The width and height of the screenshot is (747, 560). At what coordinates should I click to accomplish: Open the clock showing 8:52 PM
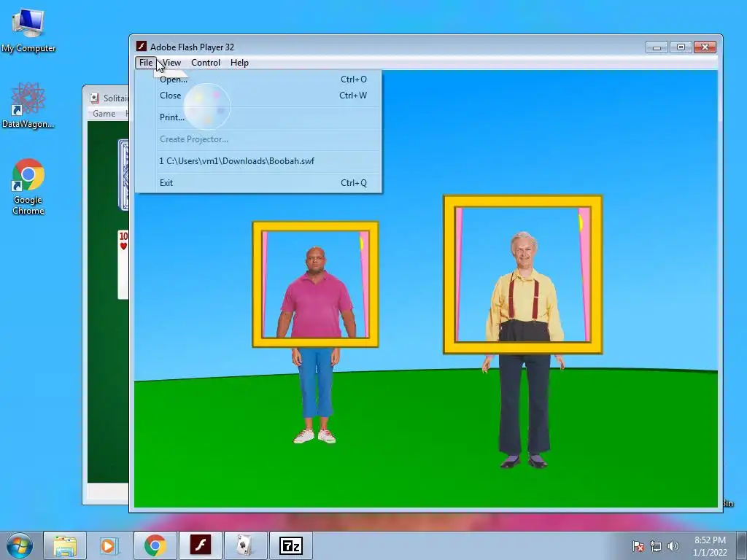point(710,546)
